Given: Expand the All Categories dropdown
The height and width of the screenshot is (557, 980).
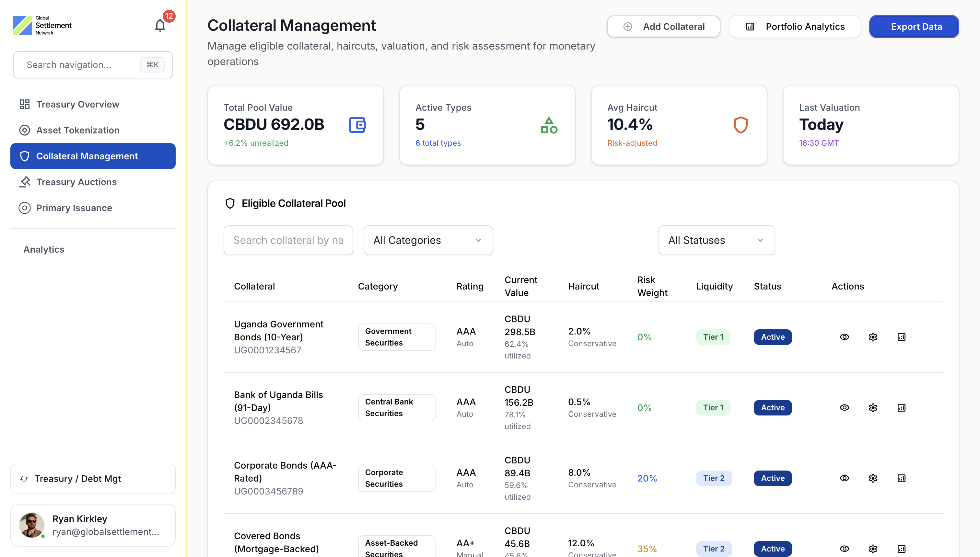Looking at the screenshot, I should tap(428, 240).
